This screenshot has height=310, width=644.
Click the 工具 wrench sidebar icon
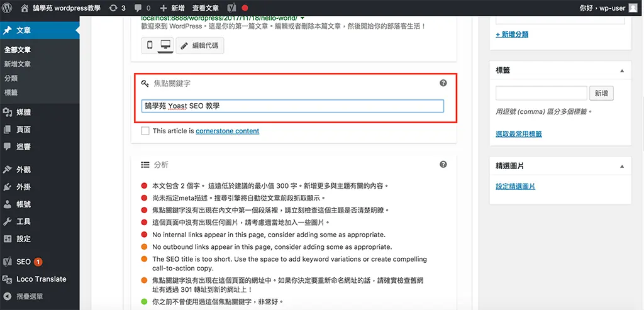7,222
